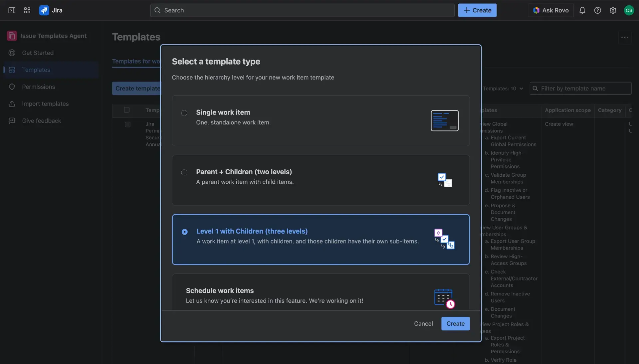This screenshot has height=364, width=639.
Task: Toggle the select-all checkbox in table header
Action: pyautogui.click(x=127, y=110)
